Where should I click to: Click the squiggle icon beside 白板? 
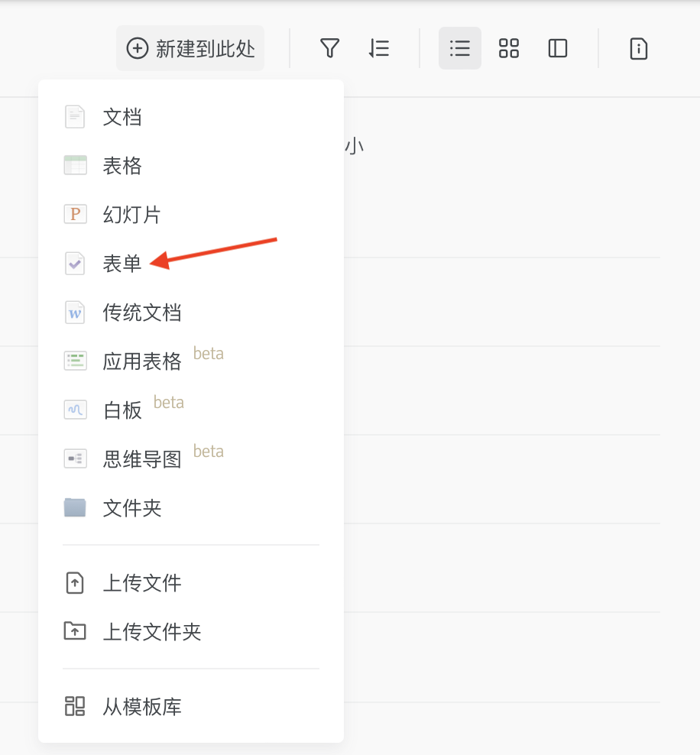[75, 410]
